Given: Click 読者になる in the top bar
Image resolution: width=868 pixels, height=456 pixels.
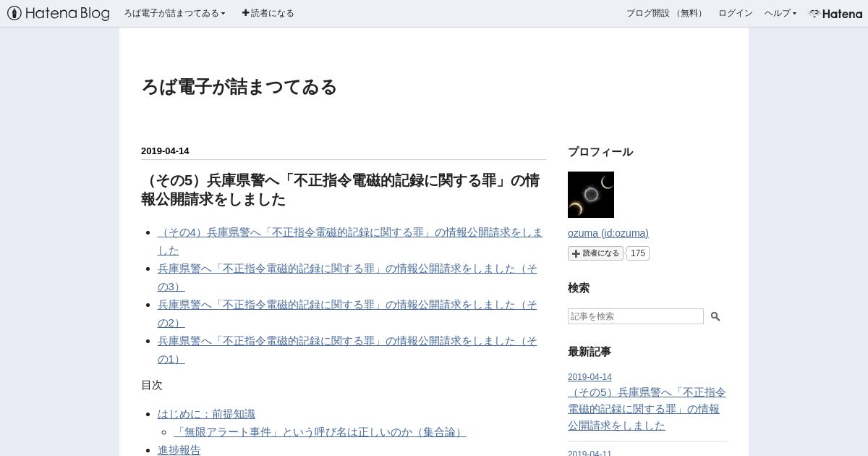Looking at the screenshot, I should 268,13.
